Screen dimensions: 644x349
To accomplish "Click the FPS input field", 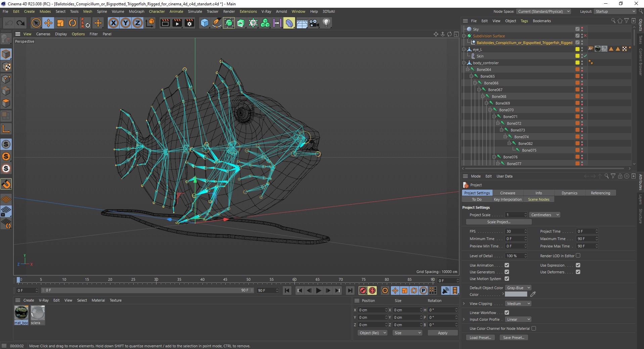I will point(516,231).
